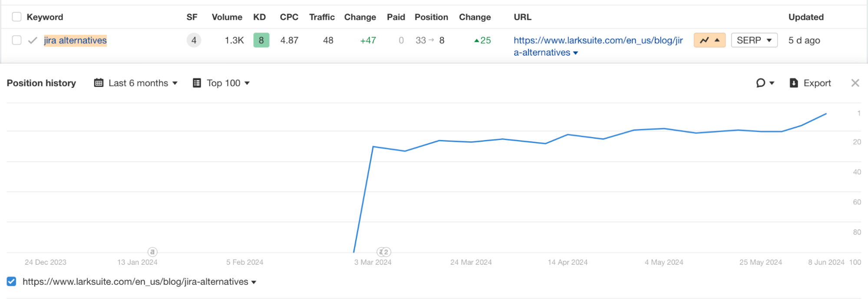868x303 pixels.
Task: Click the verified checkmark beside jira alternatives
Action: pyautogui.click(x=33, y=40)
